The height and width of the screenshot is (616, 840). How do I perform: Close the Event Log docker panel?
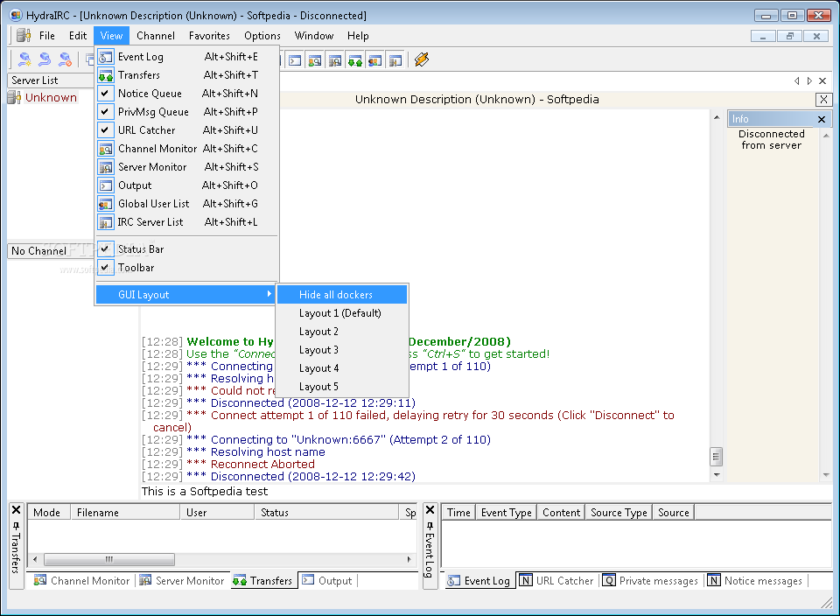(430, 510)
